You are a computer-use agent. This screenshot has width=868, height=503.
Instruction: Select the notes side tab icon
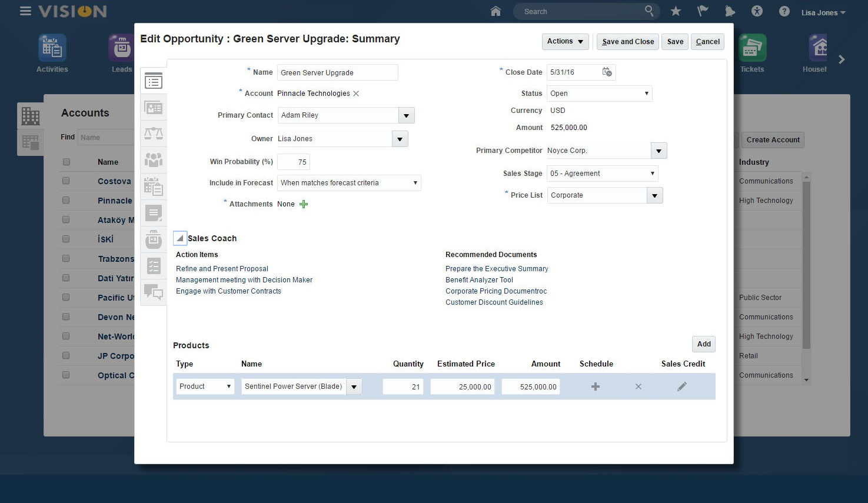154,213
